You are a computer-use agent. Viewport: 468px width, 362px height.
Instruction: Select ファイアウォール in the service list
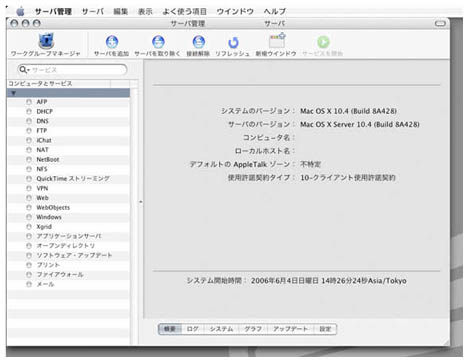(x=60, y=275)
